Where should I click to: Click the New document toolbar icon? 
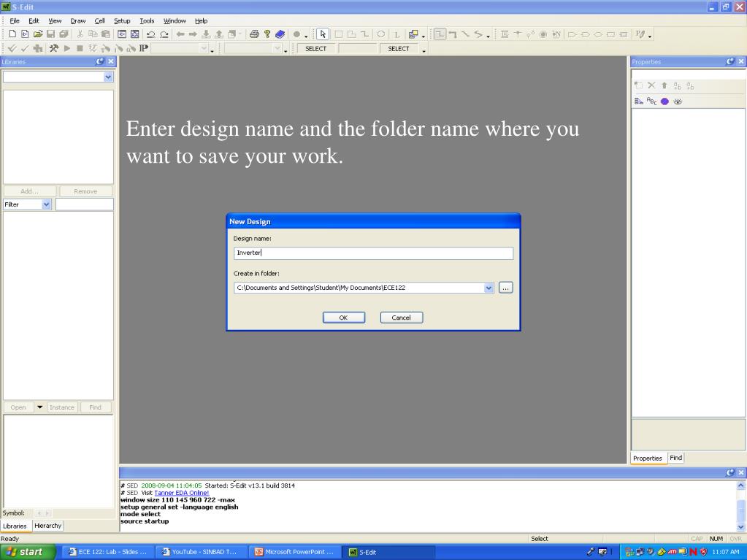point(13,34)
